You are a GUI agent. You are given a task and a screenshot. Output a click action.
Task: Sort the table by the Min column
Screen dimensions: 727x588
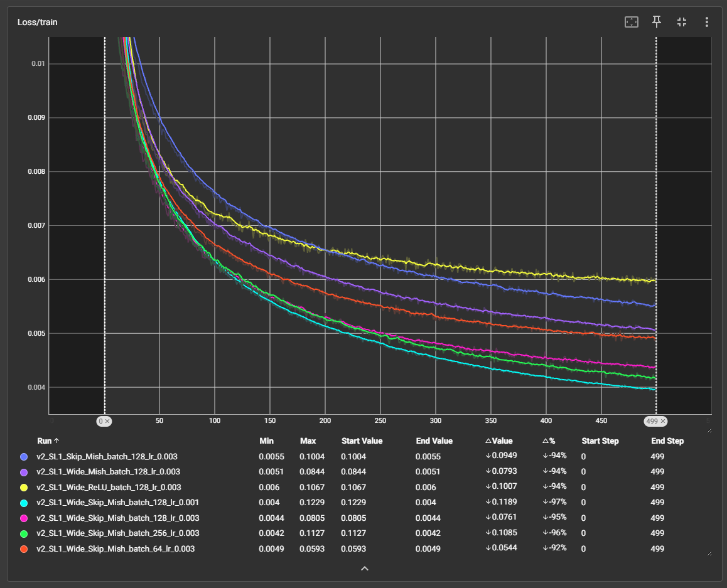tap(267, 441)
